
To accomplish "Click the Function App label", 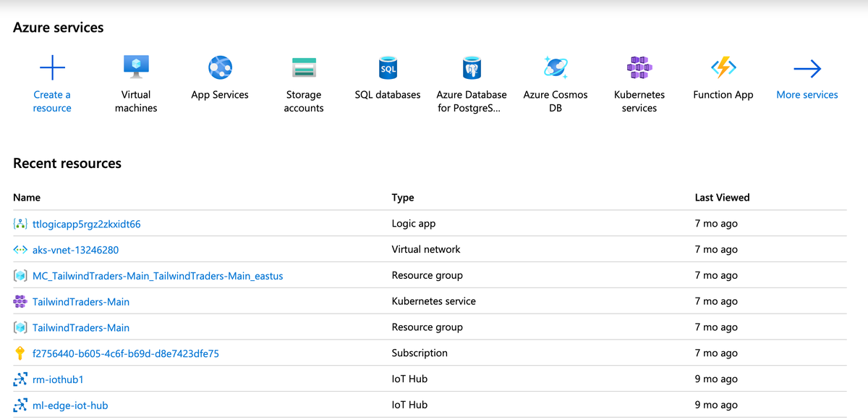I will click(723, 95).
